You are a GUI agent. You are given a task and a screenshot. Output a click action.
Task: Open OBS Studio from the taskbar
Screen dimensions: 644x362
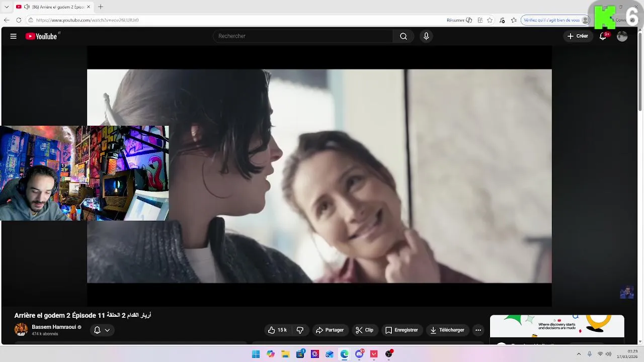pyautogui.click(x=388, y=354)
